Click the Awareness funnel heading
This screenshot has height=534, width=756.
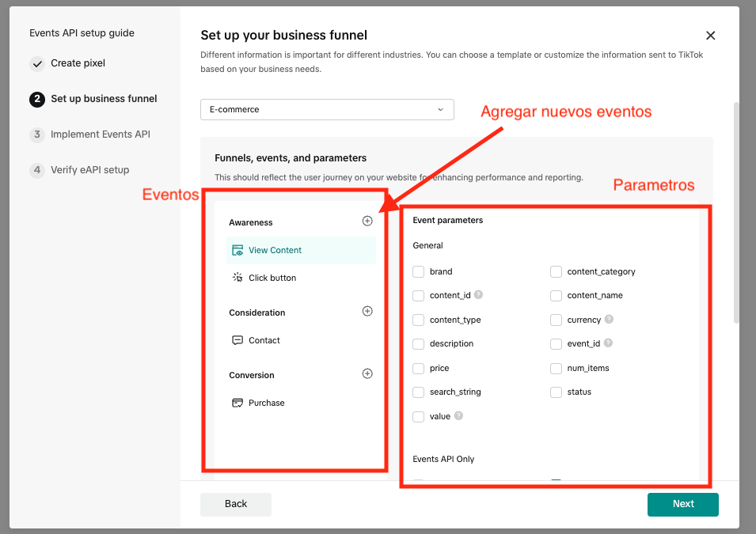coord(251,222)
